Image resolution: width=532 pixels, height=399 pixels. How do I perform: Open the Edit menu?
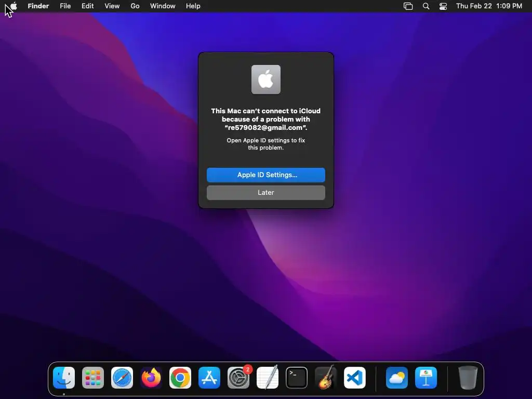tap(87, 6)
